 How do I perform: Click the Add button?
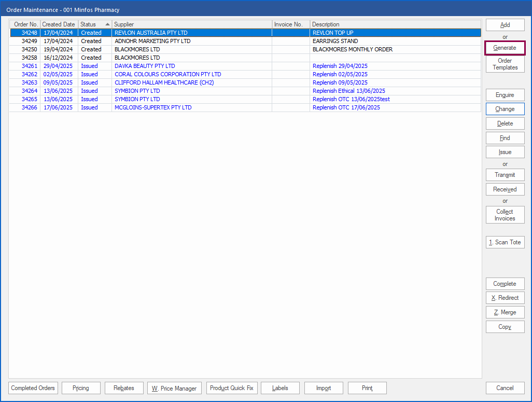(505, 25)
